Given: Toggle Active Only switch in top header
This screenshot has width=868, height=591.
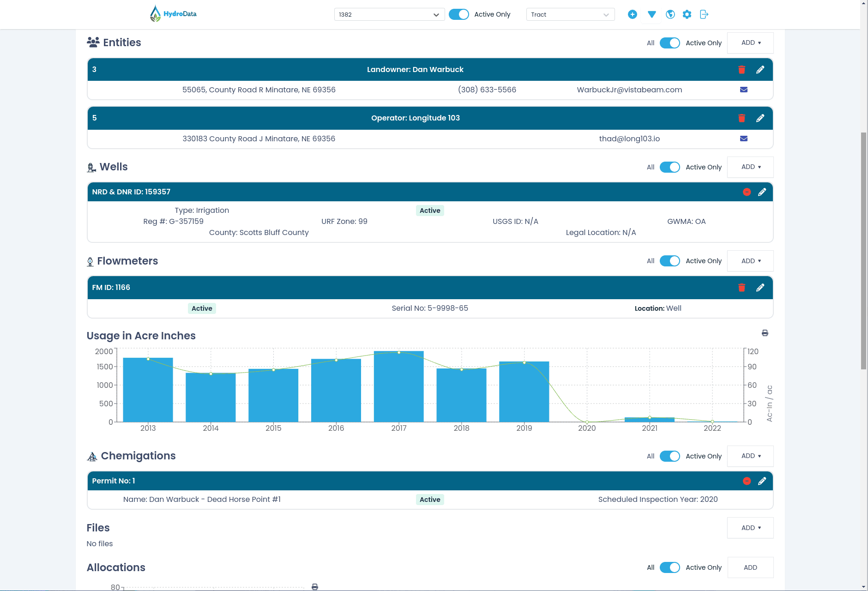Looking at the screenshot, I should click(458, 14).
